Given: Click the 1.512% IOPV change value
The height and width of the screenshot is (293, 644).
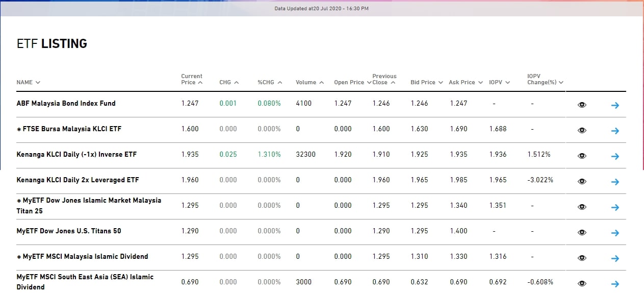Looking at the screenshot, I should [x=539, y=154].
